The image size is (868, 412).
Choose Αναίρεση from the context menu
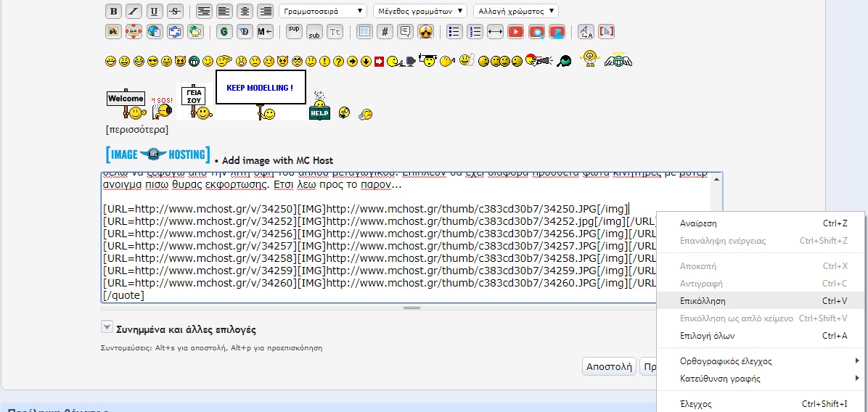click(x=761, y=223)
